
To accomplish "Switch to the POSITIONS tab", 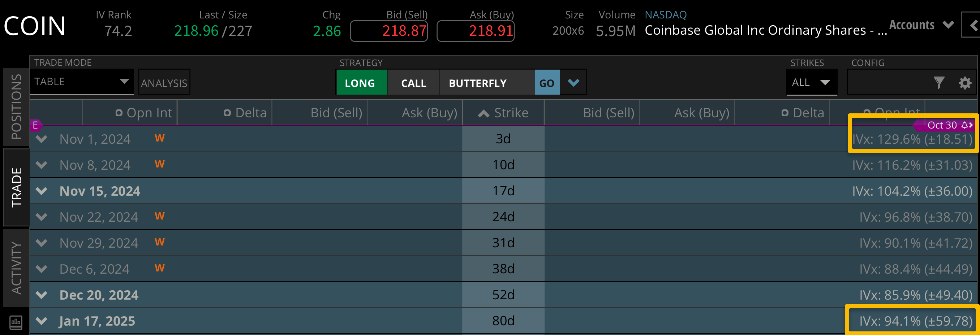I will click(16, 106).
